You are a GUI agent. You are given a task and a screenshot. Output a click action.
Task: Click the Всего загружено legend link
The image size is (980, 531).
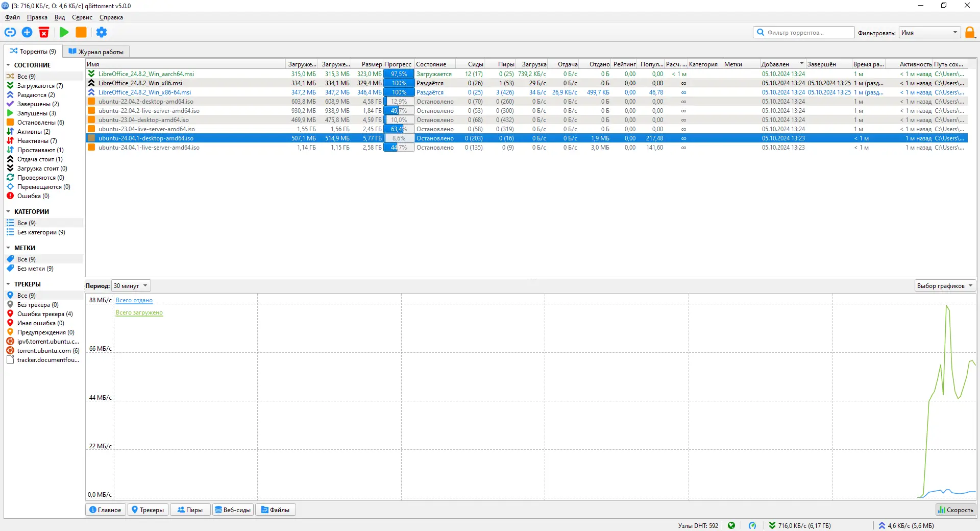[139, 312]
